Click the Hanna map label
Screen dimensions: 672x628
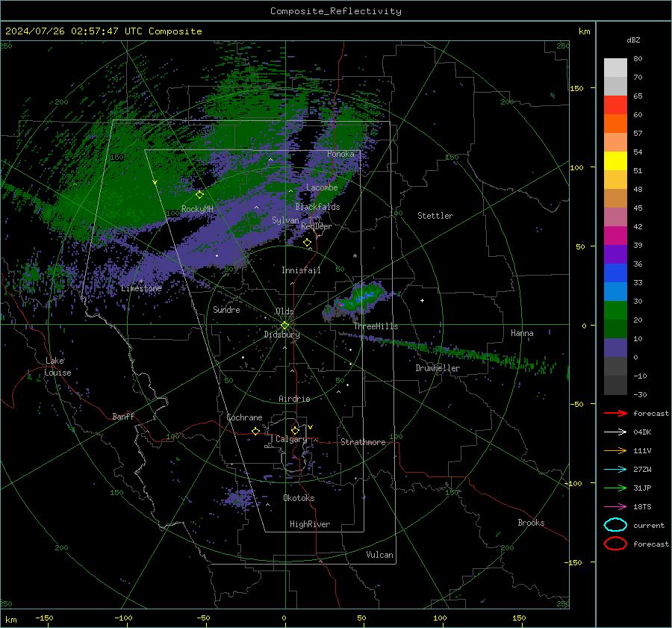(x=522, y=333)
